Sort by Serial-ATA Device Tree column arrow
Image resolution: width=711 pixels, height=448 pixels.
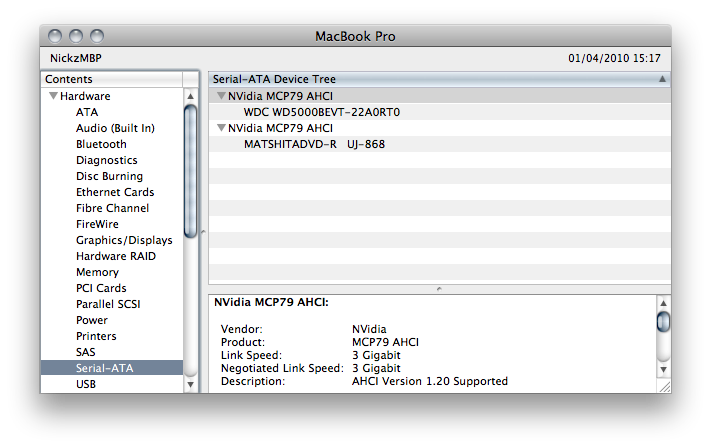(x=662, y=79)
